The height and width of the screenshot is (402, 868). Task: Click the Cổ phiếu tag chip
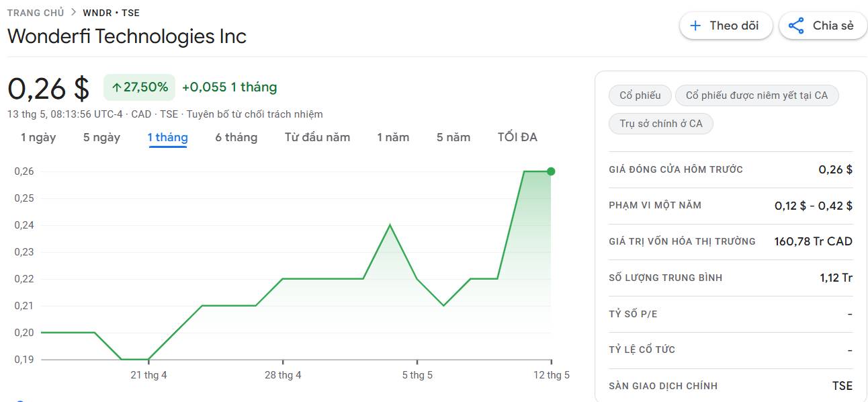point(640,95)
